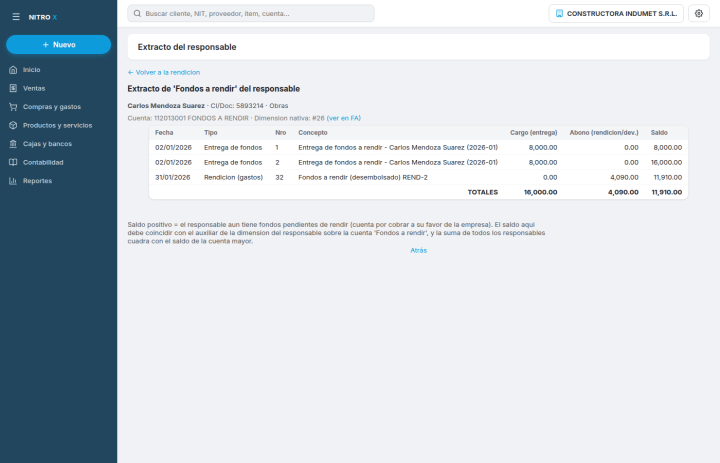The width and height of the screenshot is (720, 463).
Task: Focus the global search field
Action: (251, 13)
